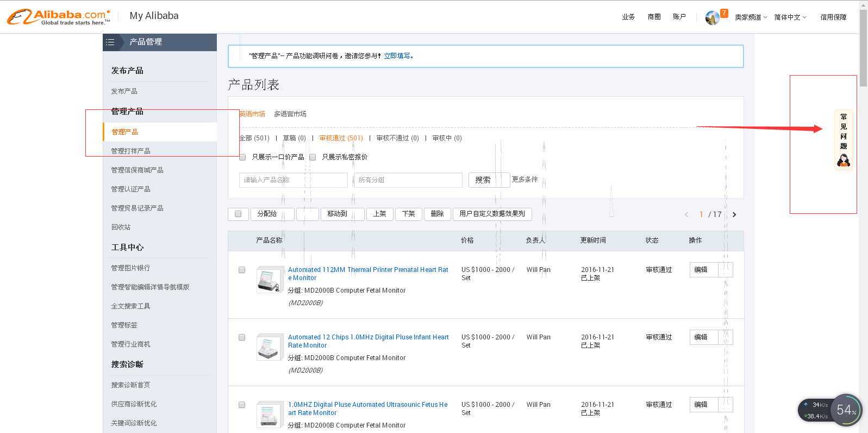Expand 更多条件 search options
868x433 pixels.
pyautogui.click(x=525, y=180)
